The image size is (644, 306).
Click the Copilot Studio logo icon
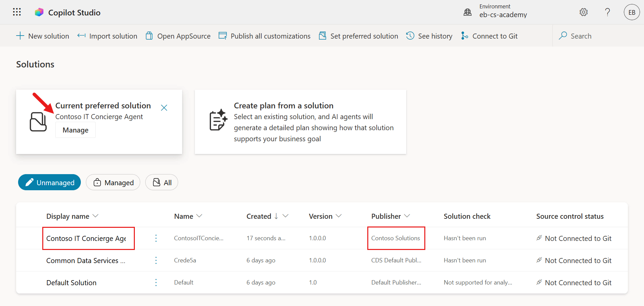click(x=39, y=12)
